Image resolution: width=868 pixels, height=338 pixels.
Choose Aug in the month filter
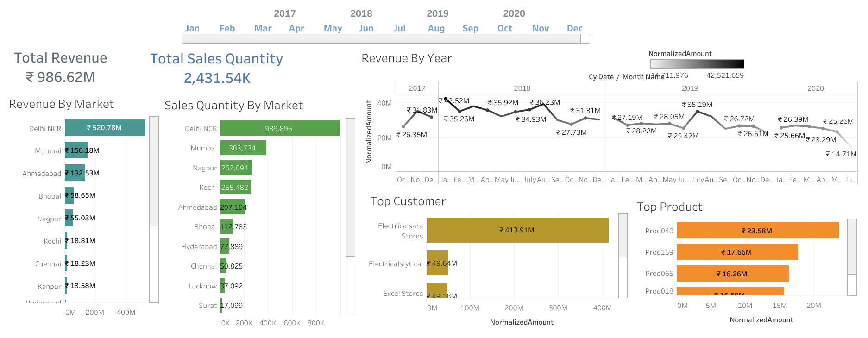tap(436, 28)
